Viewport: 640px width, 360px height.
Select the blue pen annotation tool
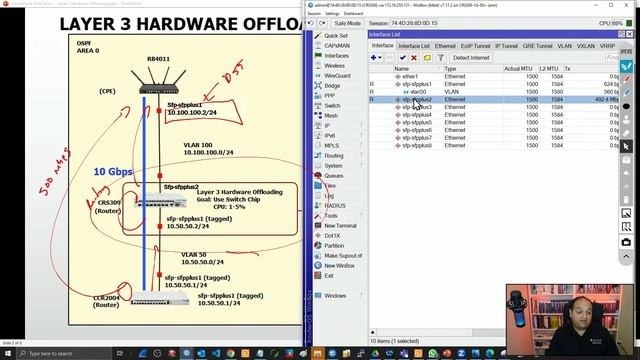tap(626, 93)
